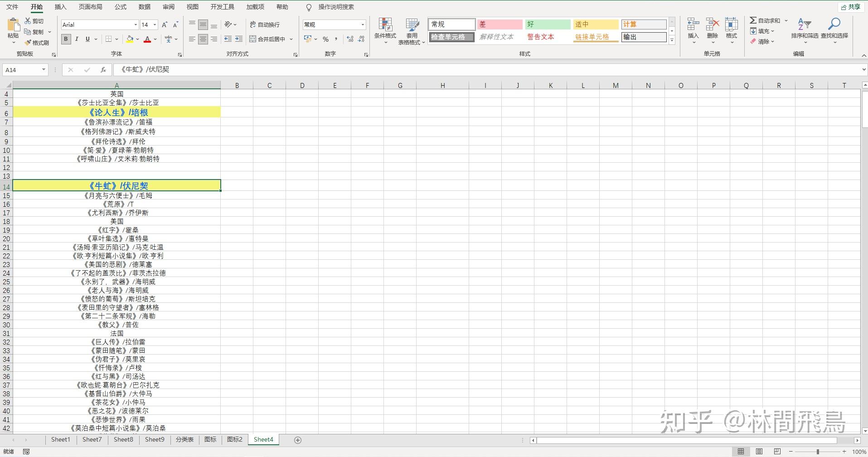Apply accounting number format icon
The image size is (868, 457).
click(308, 39)
